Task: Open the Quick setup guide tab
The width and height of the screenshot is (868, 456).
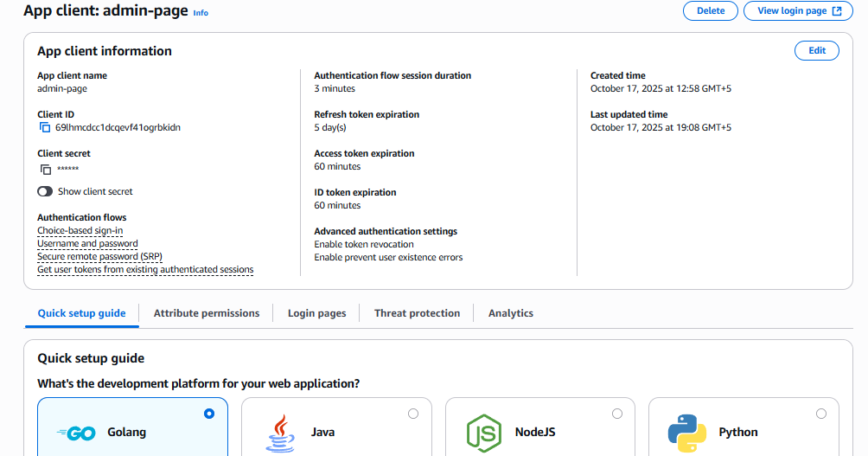Action: click(81, 313)
